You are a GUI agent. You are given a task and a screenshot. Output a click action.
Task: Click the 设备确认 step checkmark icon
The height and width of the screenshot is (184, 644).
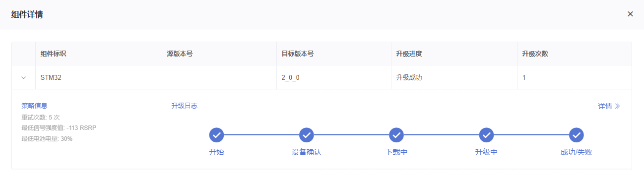pos(307,134)
